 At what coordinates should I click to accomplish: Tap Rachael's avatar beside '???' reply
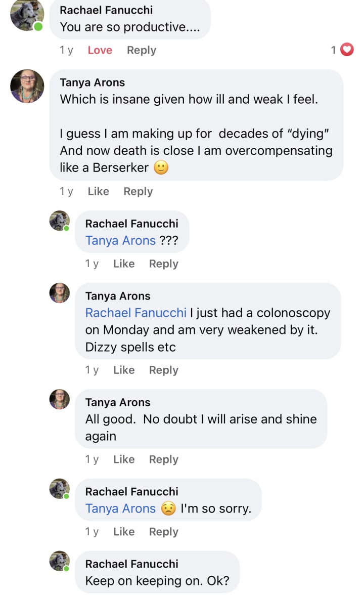click(x=60, y=221)
